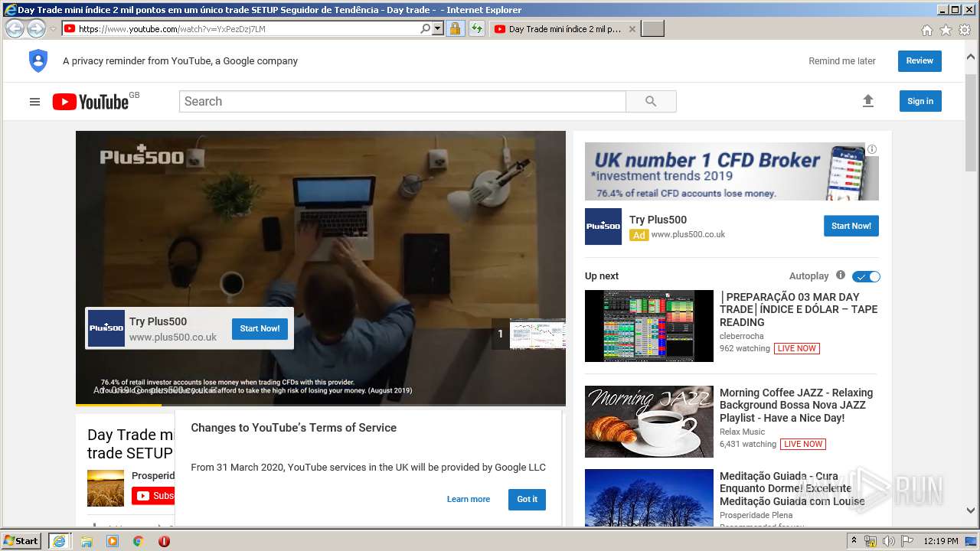Click Remind me later
The image size is (980, 551).
[842, 61]
